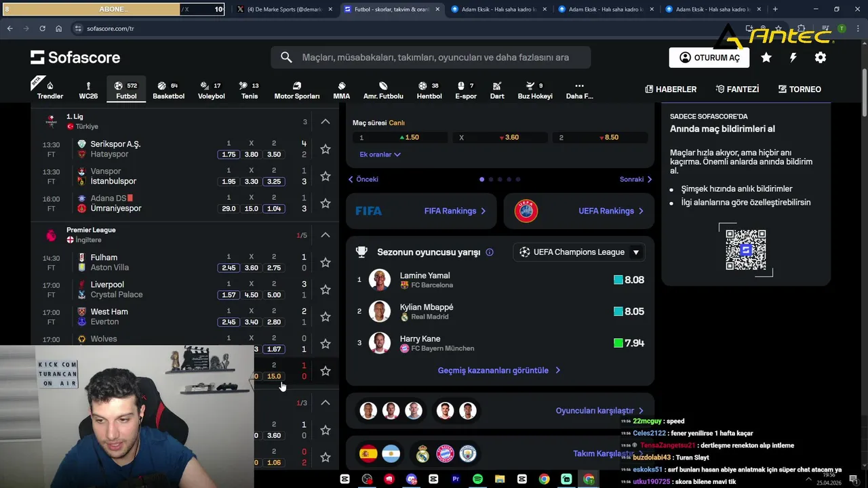Viewport: 868px width, 488px height.
Task: Open Spotify from the taskbar
Action: pos(477,479)
